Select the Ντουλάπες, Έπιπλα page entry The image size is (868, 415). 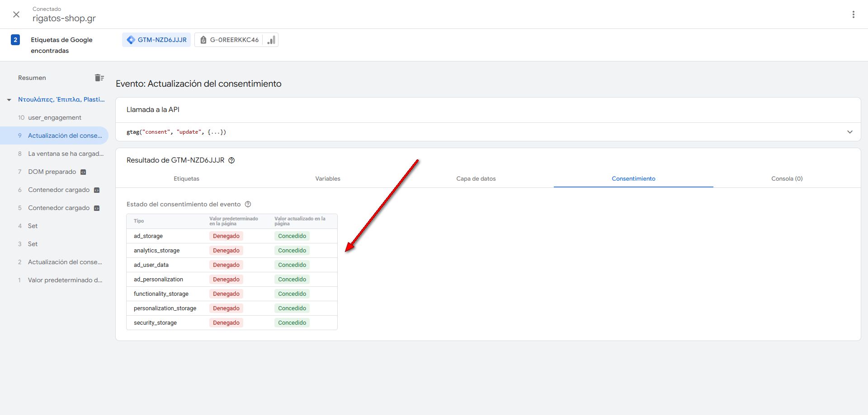click(61, 99)
